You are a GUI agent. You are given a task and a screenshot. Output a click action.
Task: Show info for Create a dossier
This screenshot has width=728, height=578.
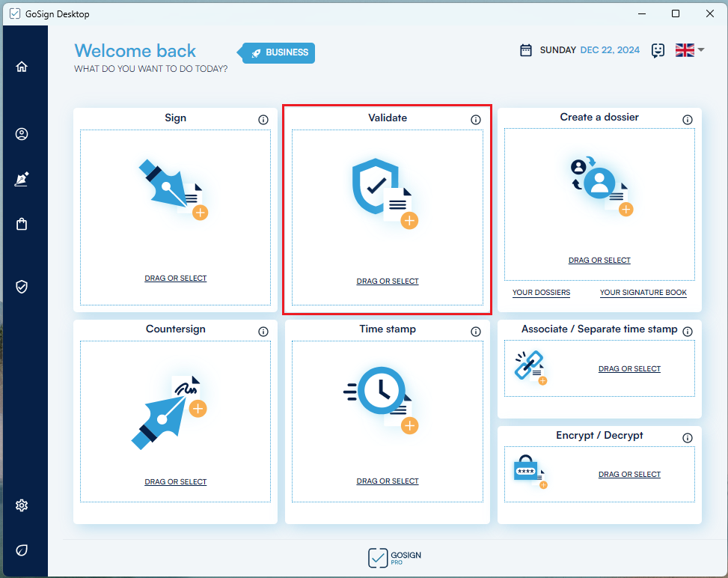(x=688, y=120)
